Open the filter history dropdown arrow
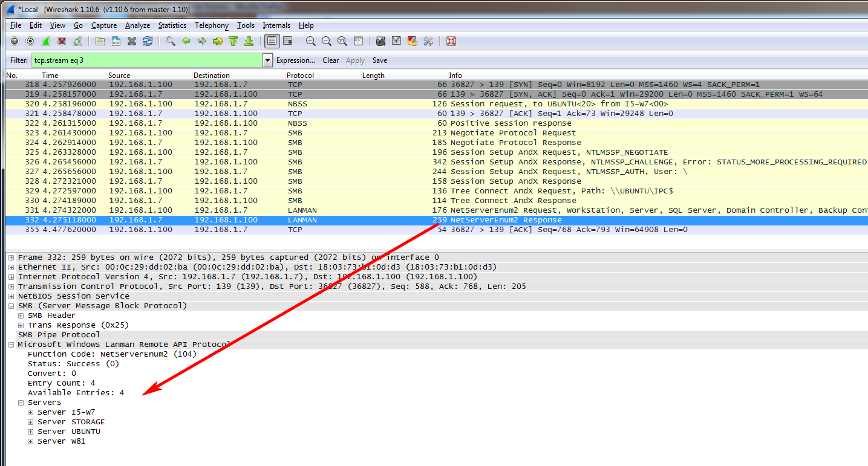Viewport: 868px width, 466px height. point(268,60)
